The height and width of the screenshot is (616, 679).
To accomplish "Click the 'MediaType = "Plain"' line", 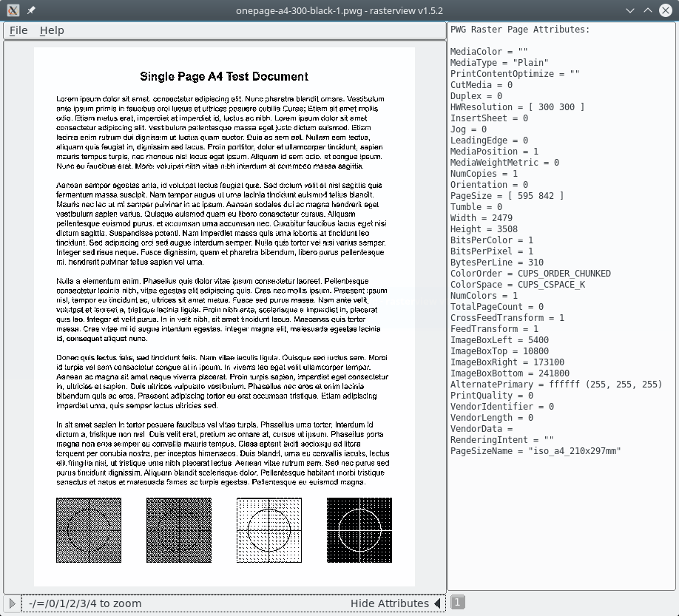I will point(499,63).
